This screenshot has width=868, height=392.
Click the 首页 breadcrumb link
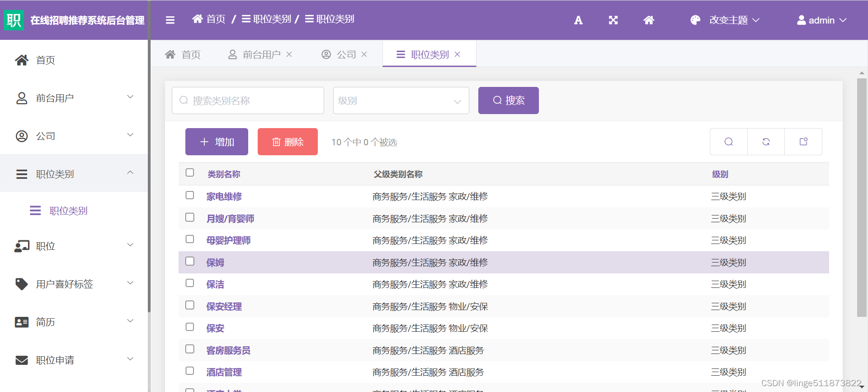point(216,19)
